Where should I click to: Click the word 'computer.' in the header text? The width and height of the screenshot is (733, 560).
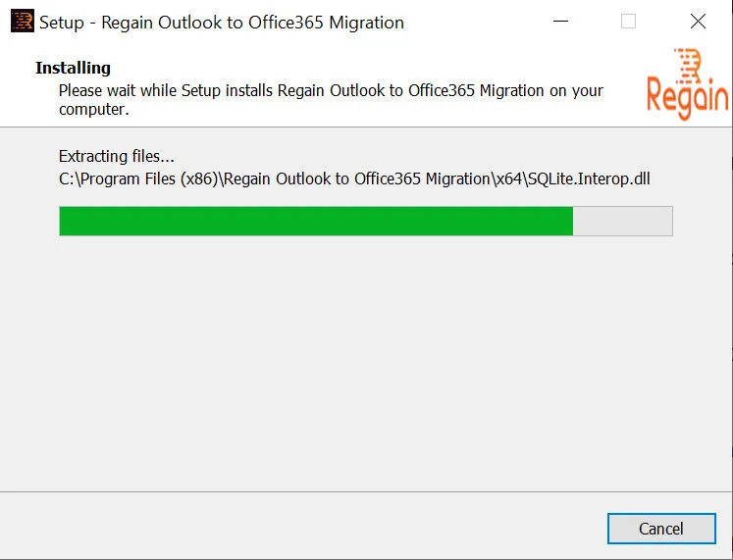click(x=93, y=109)
